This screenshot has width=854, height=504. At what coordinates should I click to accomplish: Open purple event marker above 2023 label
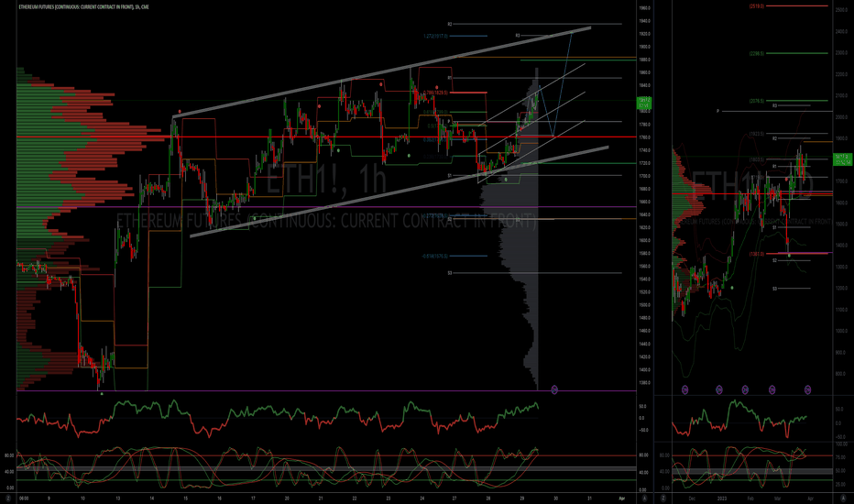tap(719, 389)
